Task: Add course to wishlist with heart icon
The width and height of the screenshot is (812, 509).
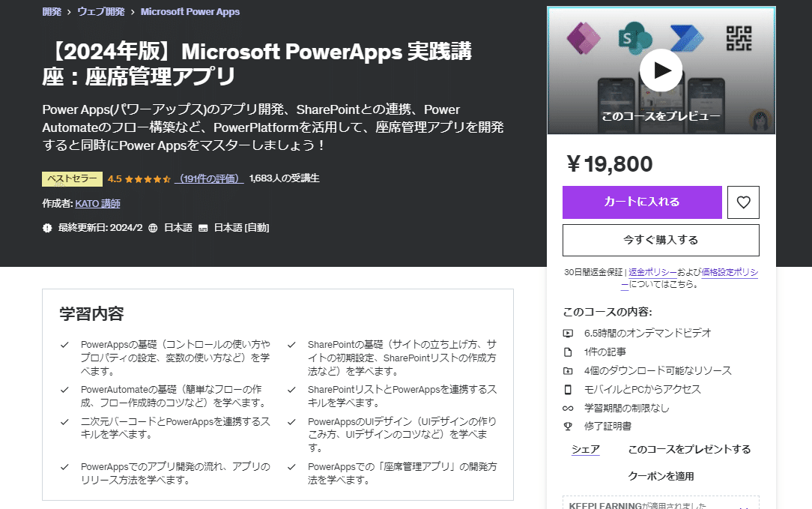Action: pos(743,202)
